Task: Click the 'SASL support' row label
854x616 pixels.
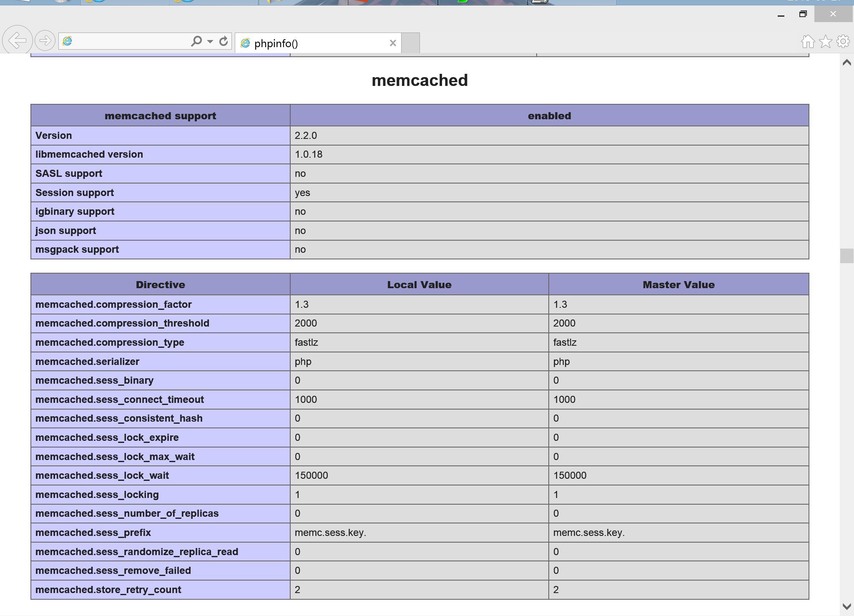Action: coord(69,173)
